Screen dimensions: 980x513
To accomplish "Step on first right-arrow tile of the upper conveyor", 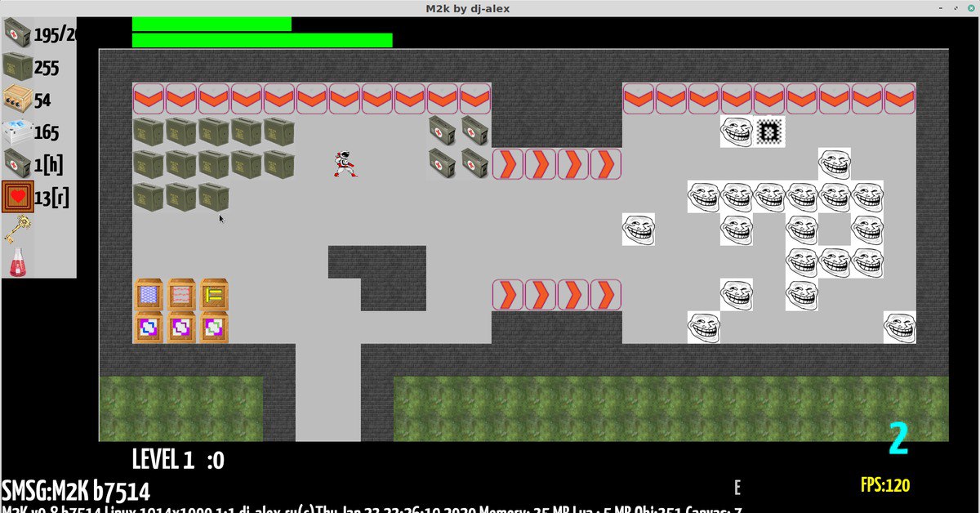I will coord(508,164).
